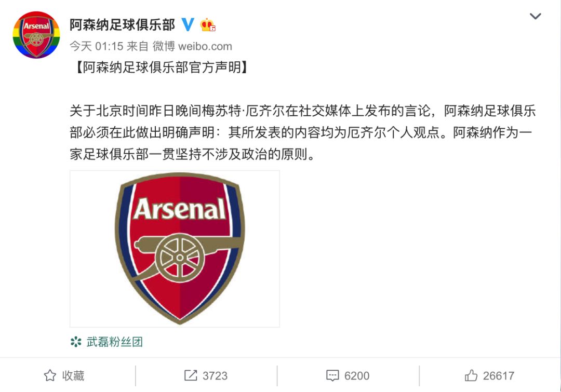Open the Arsenal crest image
Screen dimensions: 561x392
(x=175, y=250)
